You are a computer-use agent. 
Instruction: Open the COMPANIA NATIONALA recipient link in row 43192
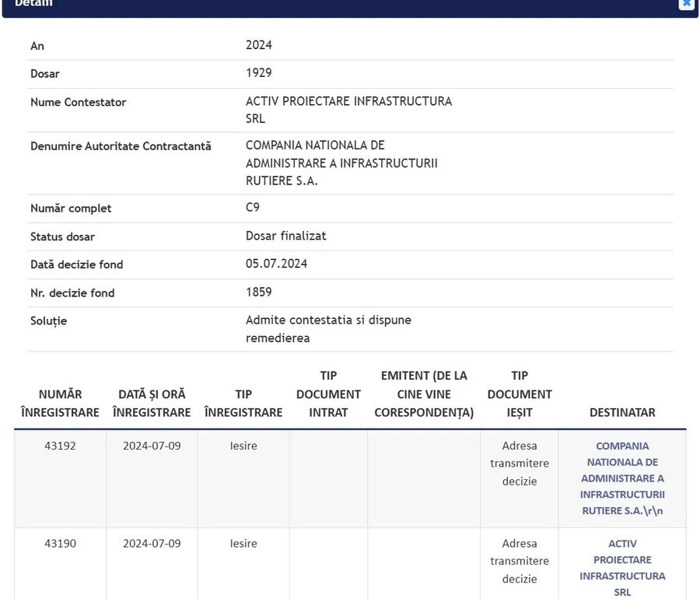click(622, 478)
